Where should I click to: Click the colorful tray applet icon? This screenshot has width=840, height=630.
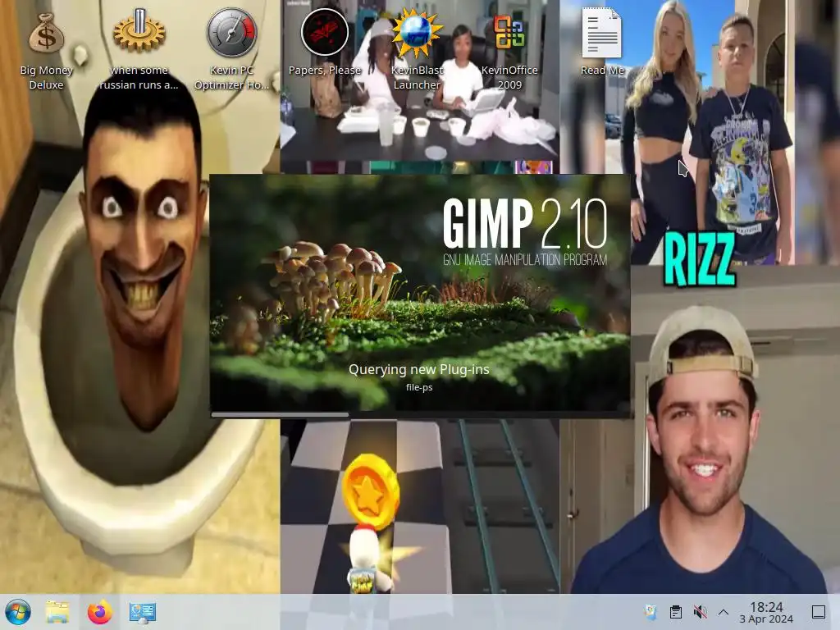pos(651,612)
